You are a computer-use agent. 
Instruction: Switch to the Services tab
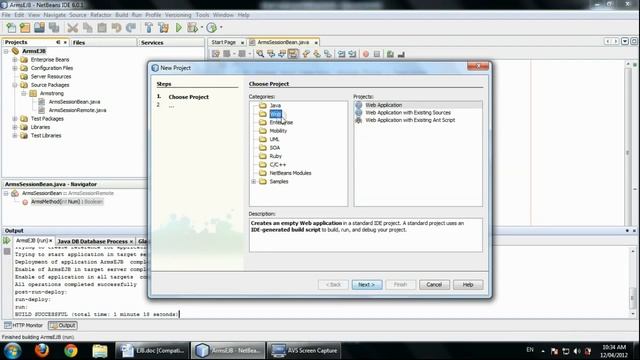(x=171, y=42)
